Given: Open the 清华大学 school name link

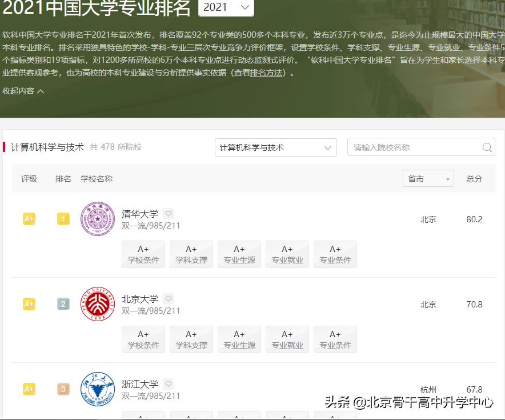Looking at the screenshot, I should point(140,214).
